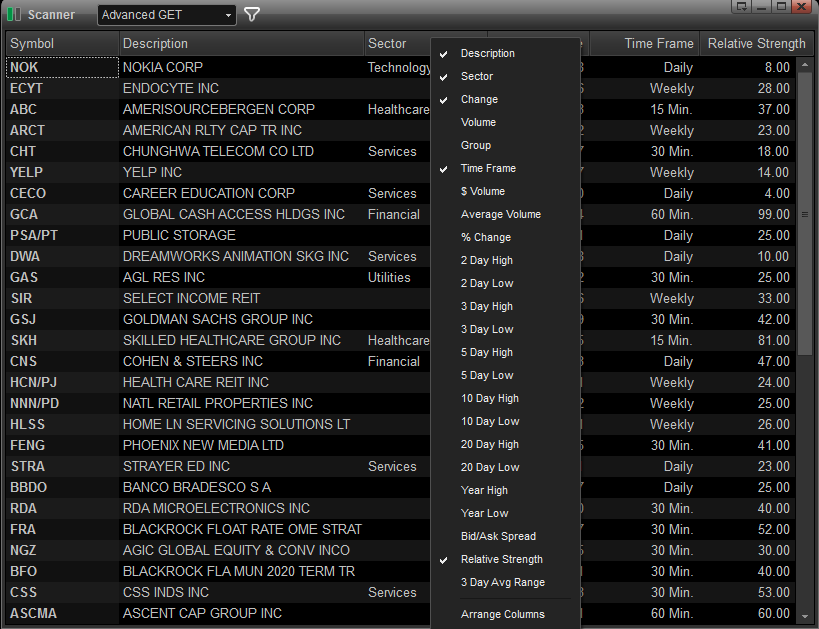The image size is (819, 629).
Task: Close the Scanner window
Action: (x=802, y=6)
